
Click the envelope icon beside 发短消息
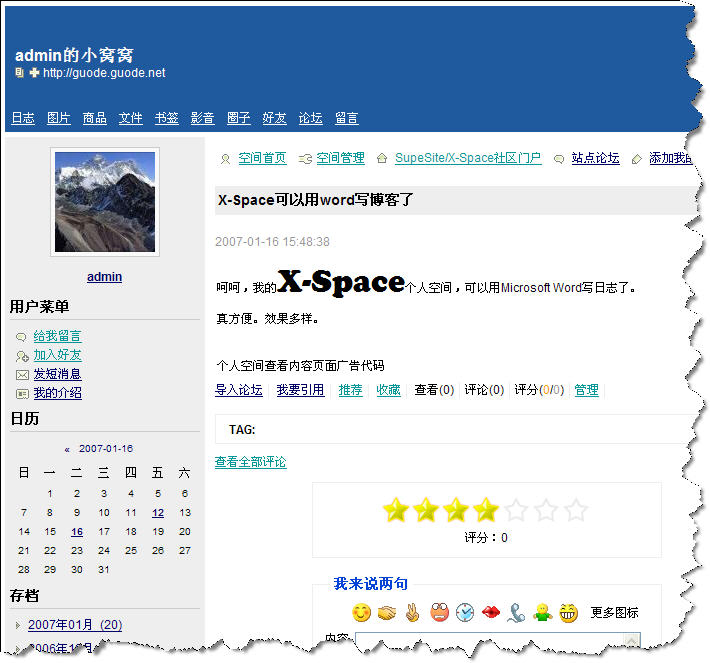(x=22, y=375)
